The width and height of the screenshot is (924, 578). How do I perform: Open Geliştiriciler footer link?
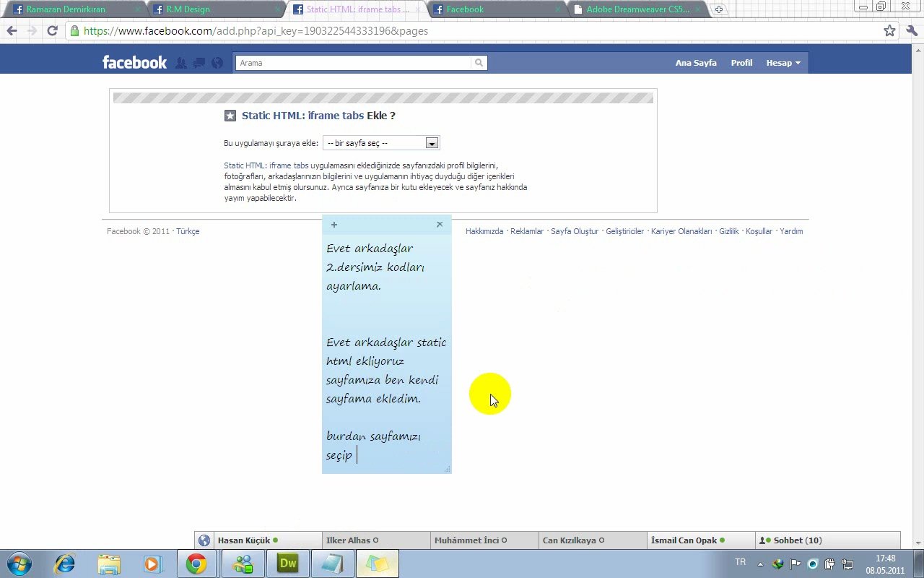click(624, 231)
